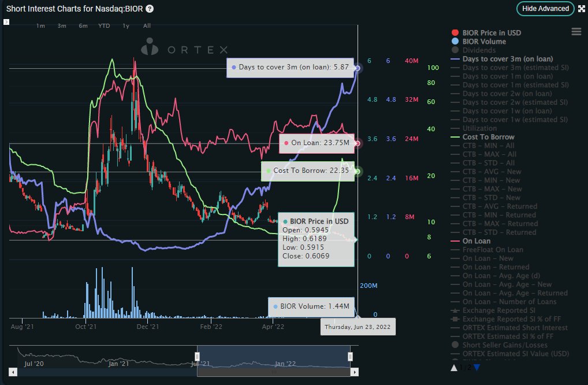Select the 1m range
Viewport: 588px width, 385px height.
point(40,26)
